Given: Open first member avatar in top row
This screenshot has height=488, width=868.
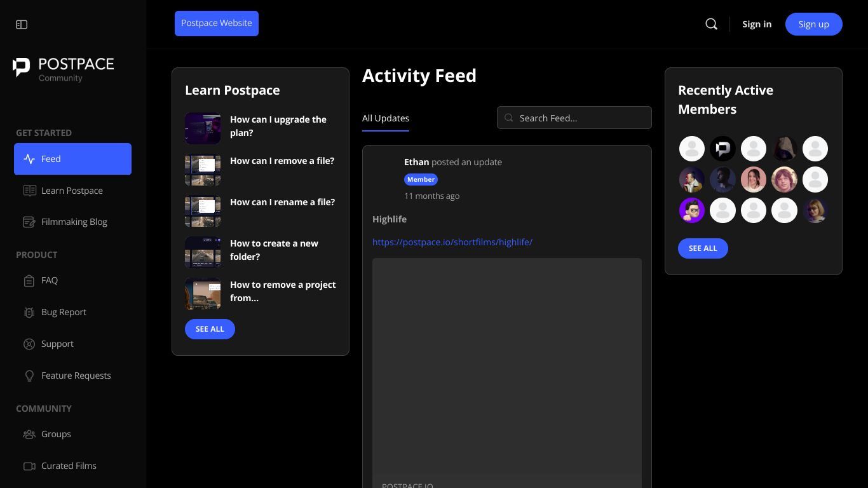Looking at the screenshot, I should (692, 149).
